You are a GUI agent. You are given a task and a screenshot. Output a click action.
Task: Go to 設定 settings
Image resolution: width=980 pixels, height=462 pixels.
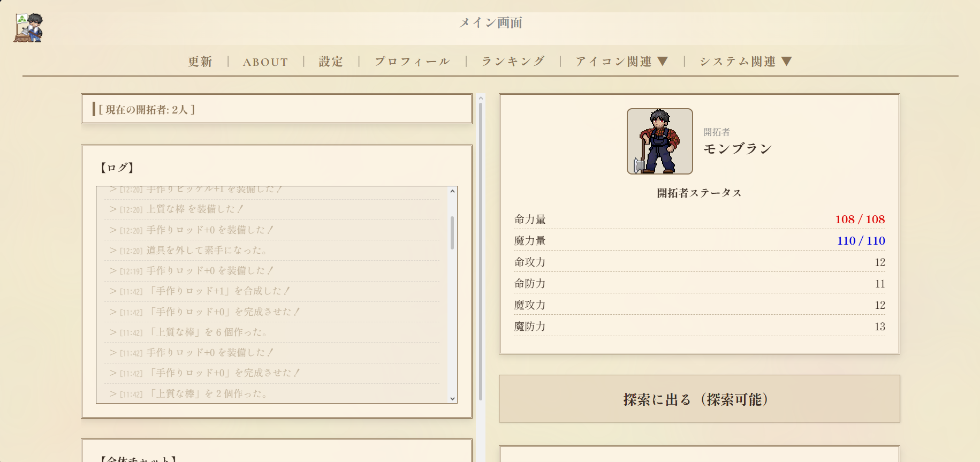(331, 62)
